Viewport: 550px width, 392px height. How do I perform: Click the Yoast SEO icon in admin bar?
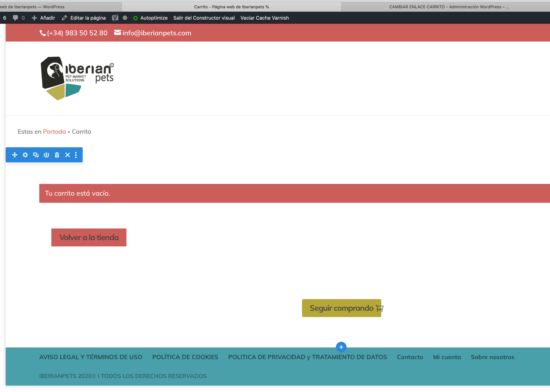pyautogui.click(x=115, y=18)
